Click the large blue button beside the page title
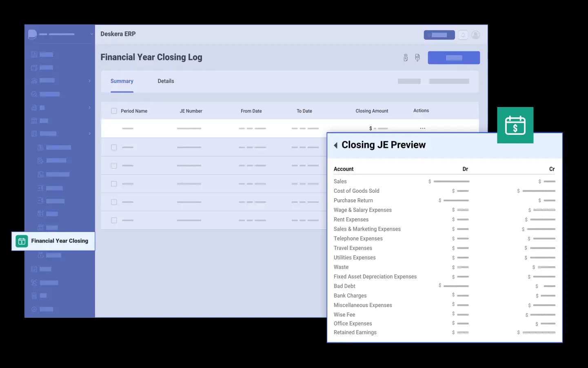 tap(453, 58)
